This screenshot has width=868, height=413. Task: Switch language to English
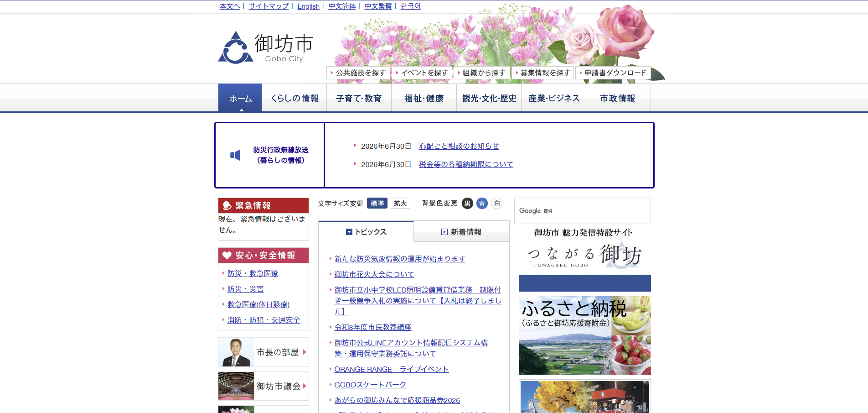[x=309, y=6]
